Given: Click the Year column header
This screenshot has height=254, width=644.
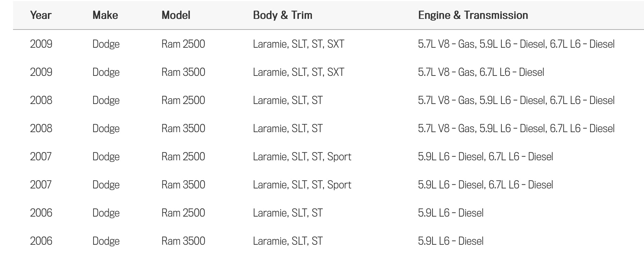Looking at the screenshot, I should (41, 15).
